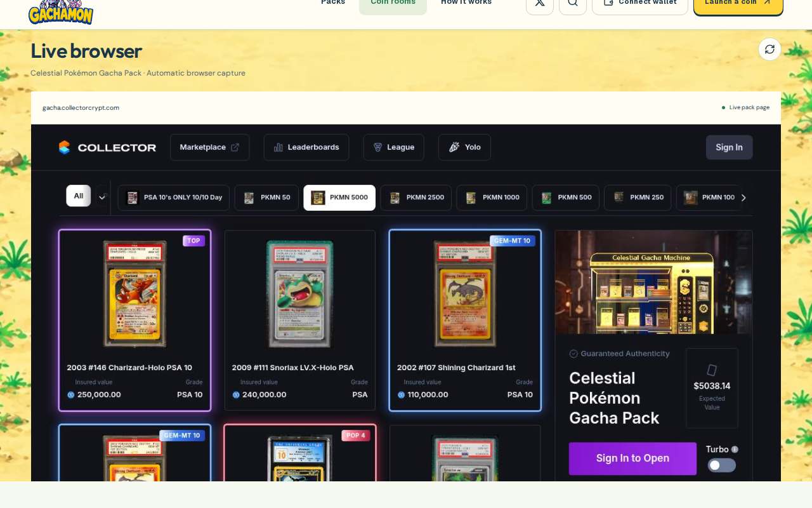Click the Connect wallet button
This screenshot has height=508, width=812.
click(640, 4)
